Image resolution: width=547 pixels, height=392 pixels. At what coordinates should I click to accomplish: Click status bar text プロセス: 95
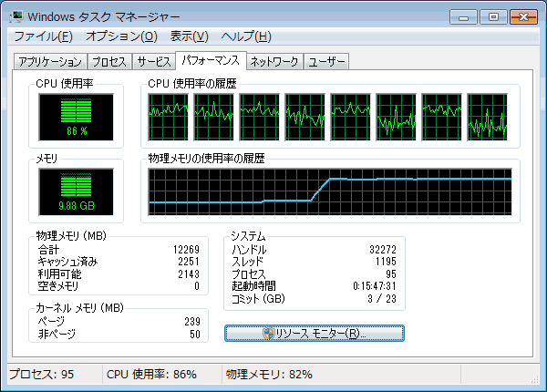click(42, 374)
